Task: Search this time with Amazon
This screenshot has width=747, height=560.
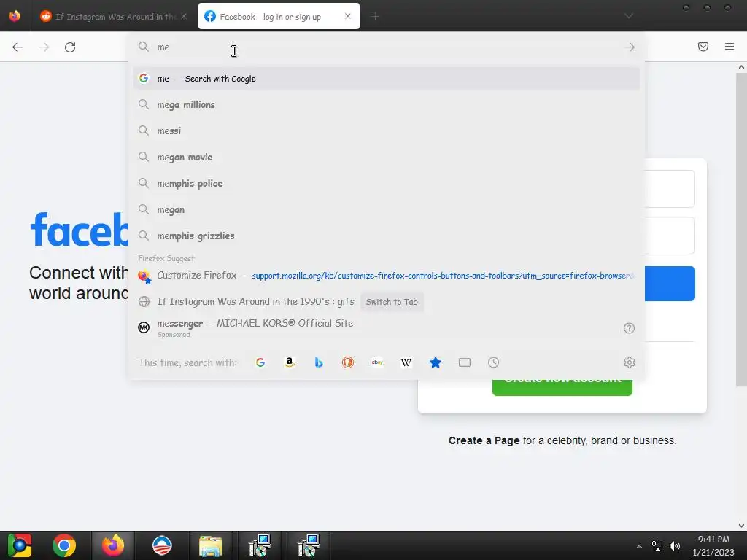Action: [289, 362]
